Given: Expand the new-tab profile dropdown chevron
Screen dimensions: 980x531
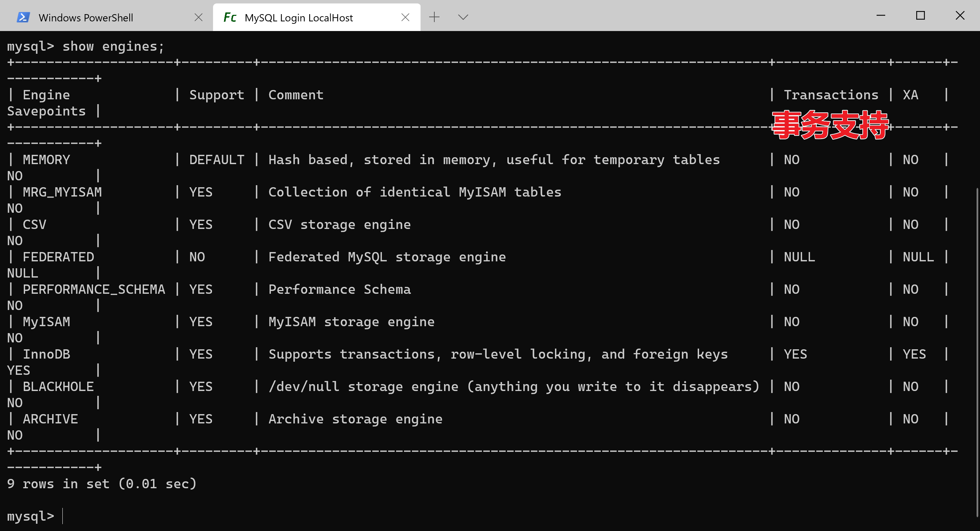Looking at the screenshot, I should [463, 17].
